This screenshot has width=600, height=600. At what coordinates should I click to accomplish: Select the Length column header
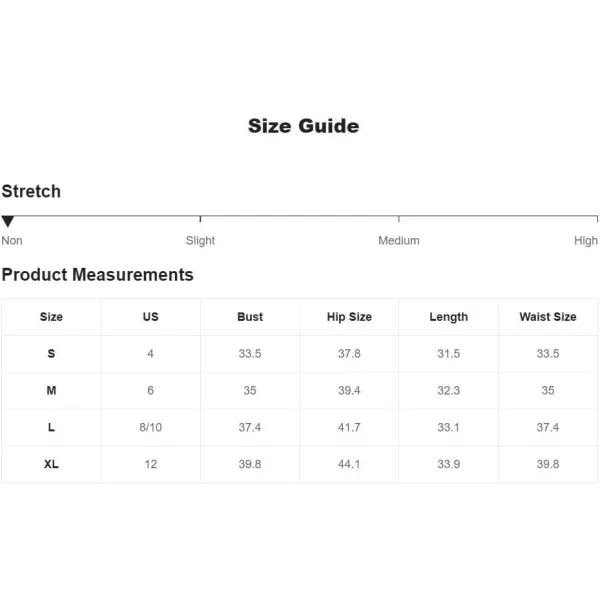pyautogui.click(x=448, y=317)
